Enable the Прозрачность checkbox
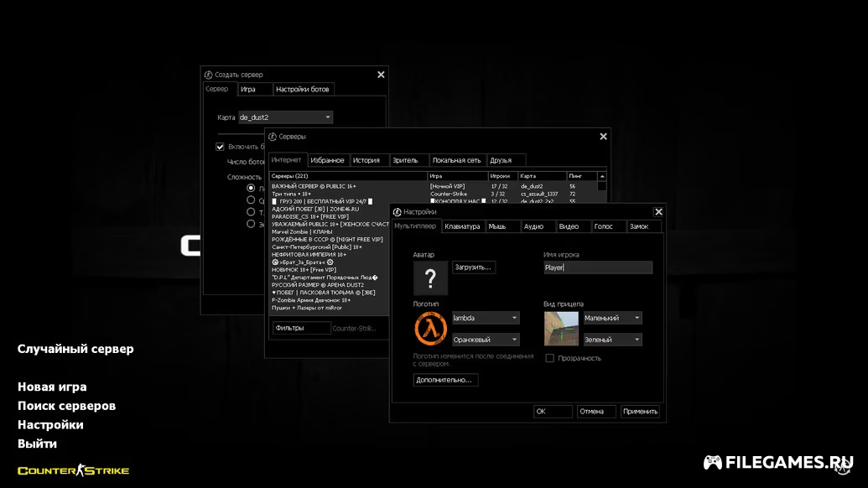 (x=549, y=358)
